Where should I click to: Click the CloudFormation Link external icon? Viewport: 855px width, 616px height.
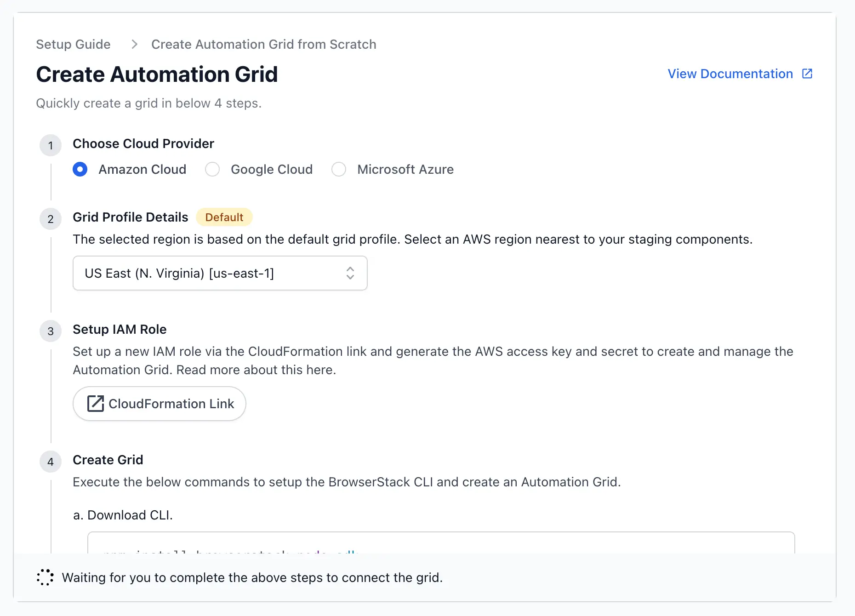point(96,404)
